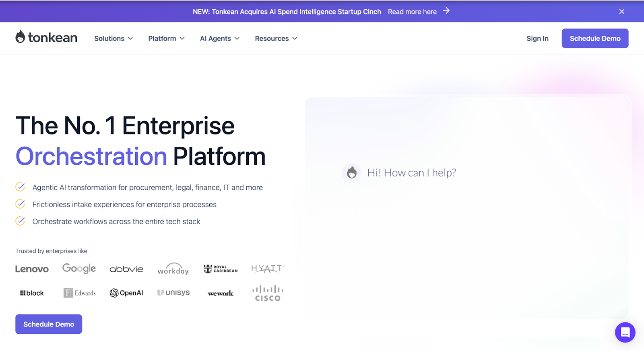
Task: Click the AbbVie logo
Action: 126,269
